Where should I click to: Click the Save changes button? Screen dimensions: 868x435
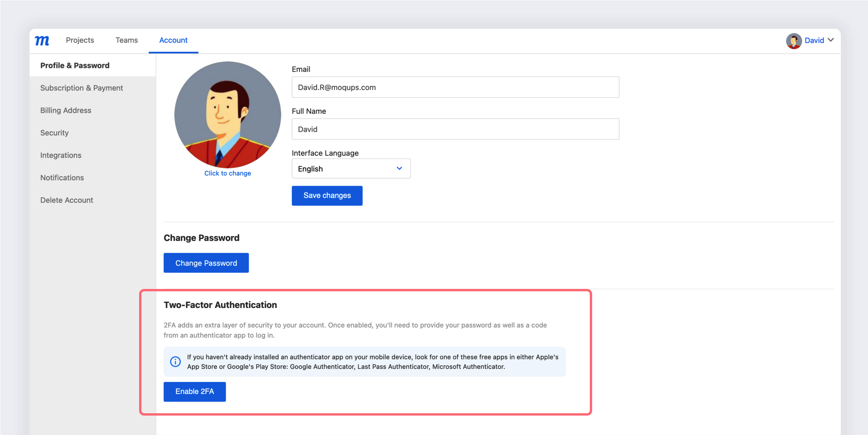(327, 195)
